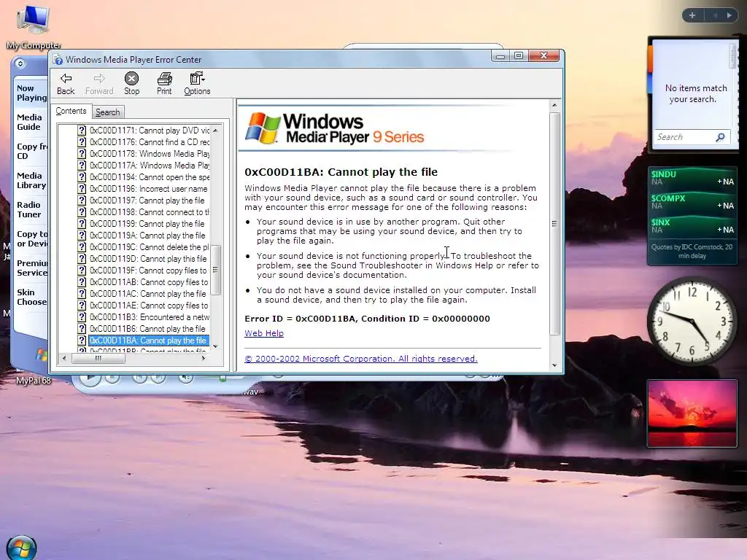Open Media Library in Media Player
Screen dimensions: 747x560
[x=31, y=181]
